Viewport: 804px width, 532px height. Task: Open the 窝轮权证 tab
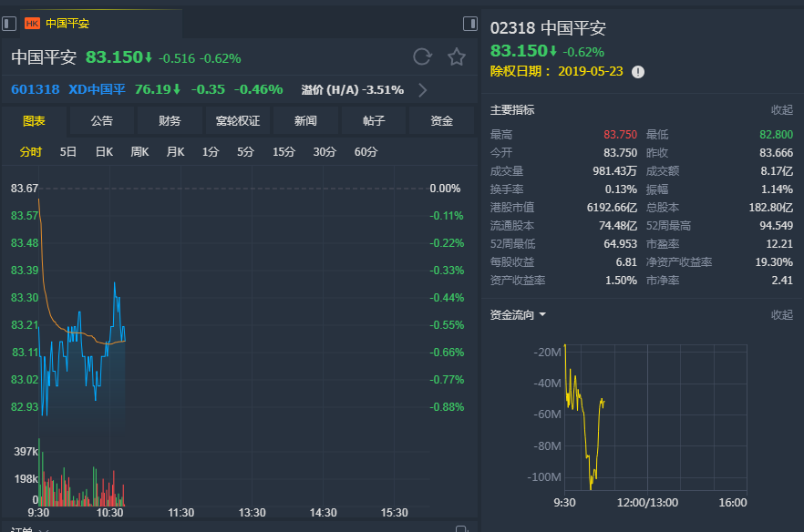pos(237,121)
